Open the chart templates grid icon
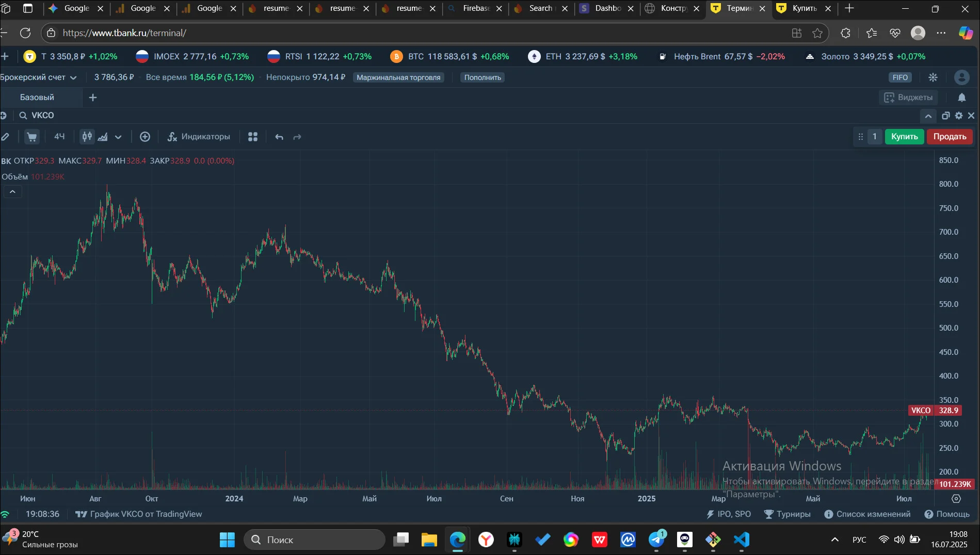Viewport: 980px width, 555px height. tap(253, 137)
